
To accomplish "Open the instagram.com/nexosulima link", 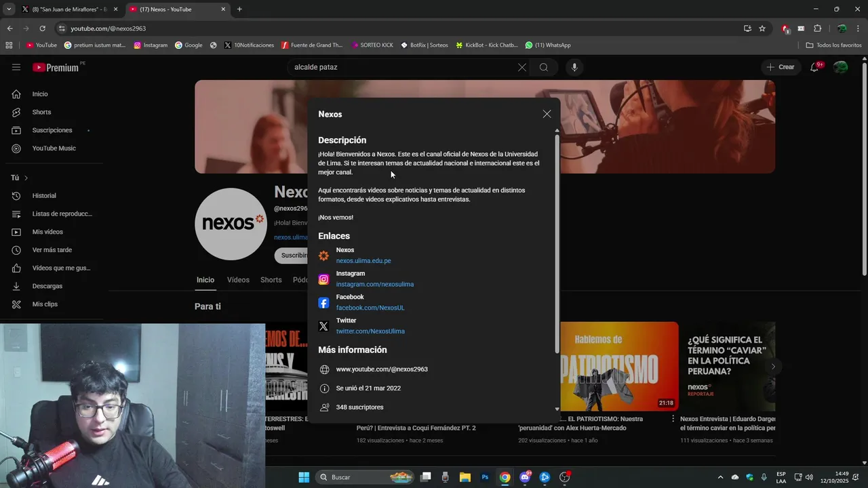I will click(374, 285).
